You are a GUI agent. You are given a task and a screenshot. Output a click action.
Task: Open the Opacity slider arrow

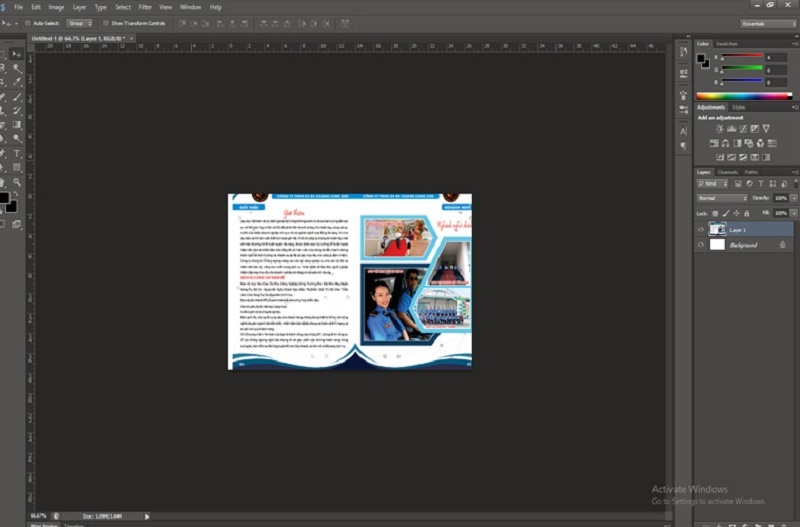tap(794, 198)
